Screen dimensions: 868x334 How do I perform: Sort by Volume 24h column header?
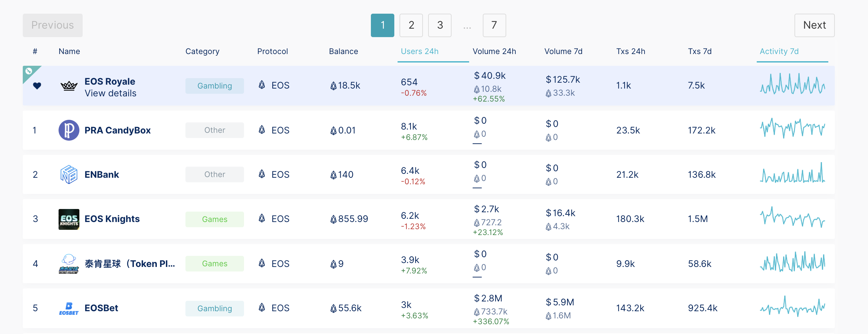494,51
